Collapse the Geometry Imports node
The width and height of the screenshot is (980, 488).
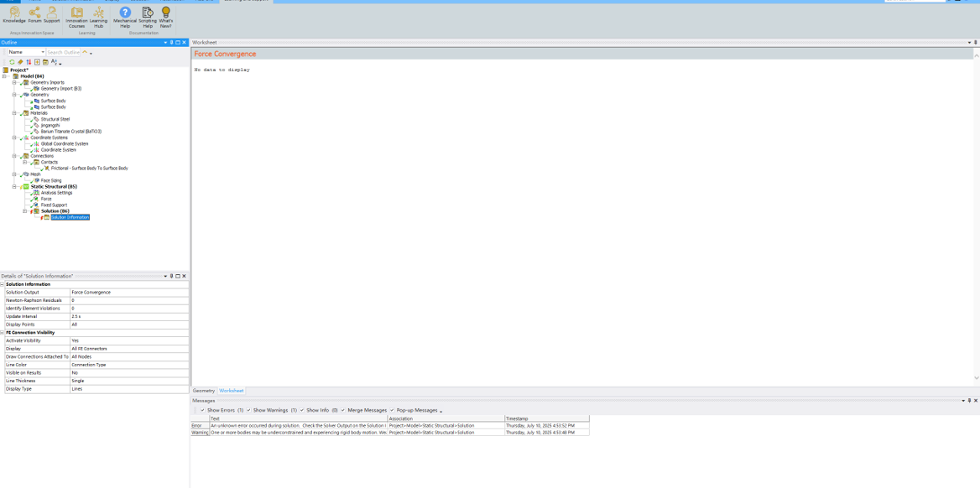(x=14, y=82)
